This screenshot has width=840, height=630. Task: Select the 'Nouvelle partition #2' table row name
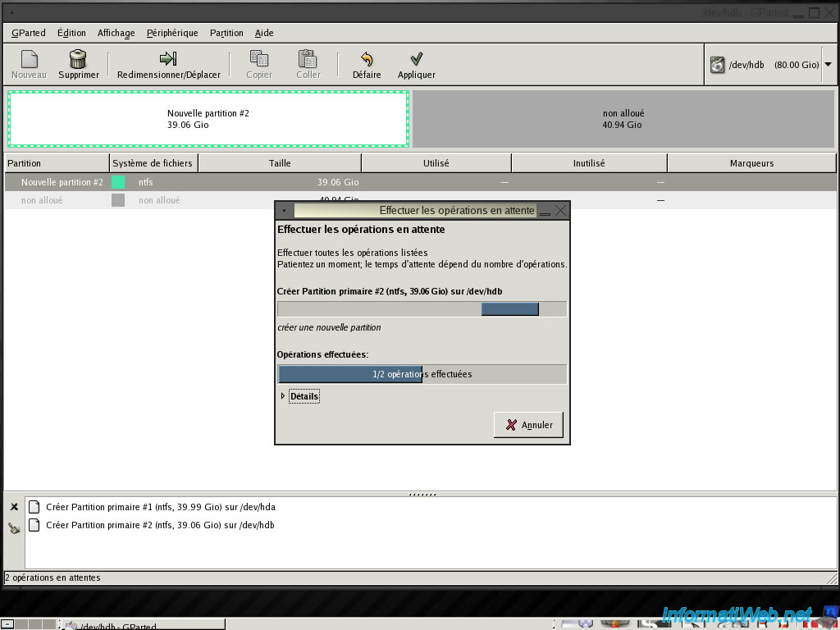click(62, 182)
